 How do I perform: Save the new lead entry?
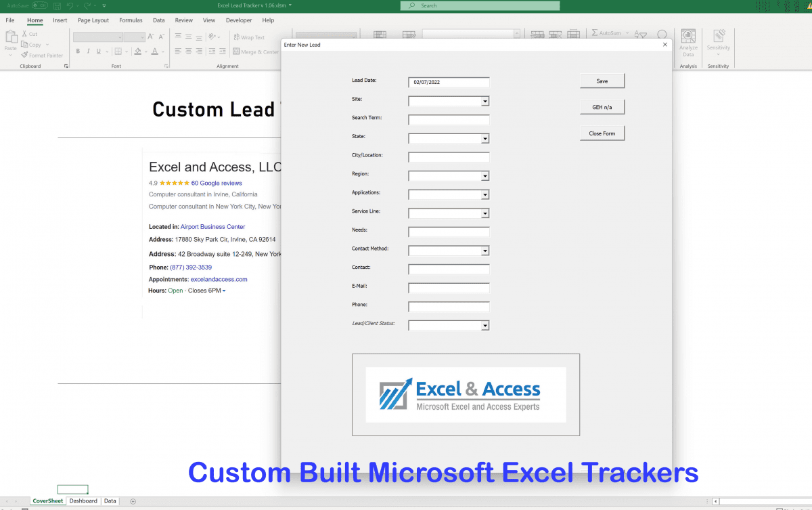coord(602,80)
